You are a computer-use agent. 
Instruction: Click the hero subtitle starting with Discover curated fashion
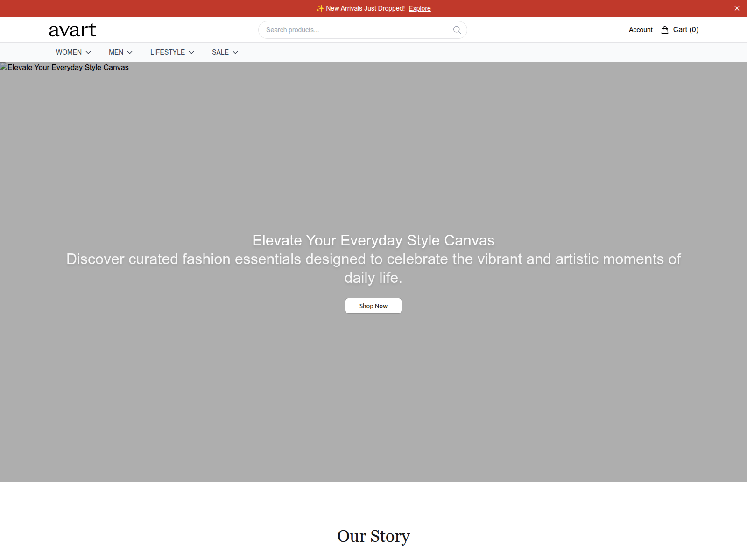(373, 268)
